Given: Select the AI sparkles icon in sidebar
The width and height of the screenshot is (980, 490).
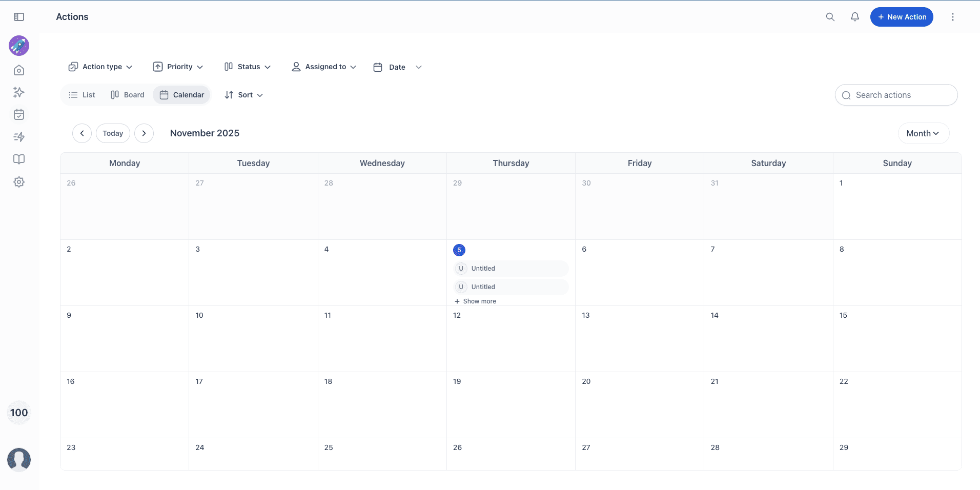Looking at the screenshot, I should point(19,92).
